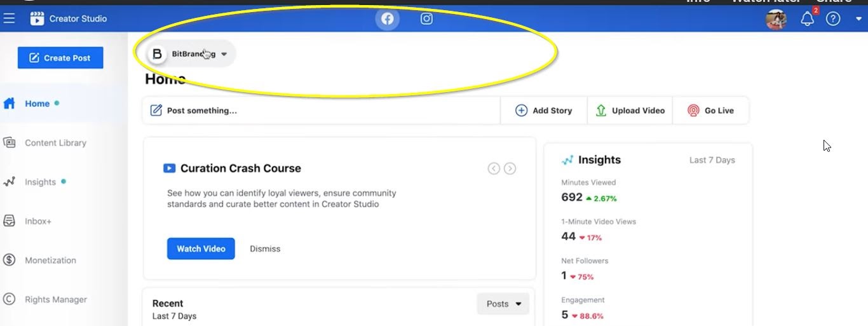Click the 1-Minute Video Views value 44
The image size is (868, 326).
coord(569,236)
